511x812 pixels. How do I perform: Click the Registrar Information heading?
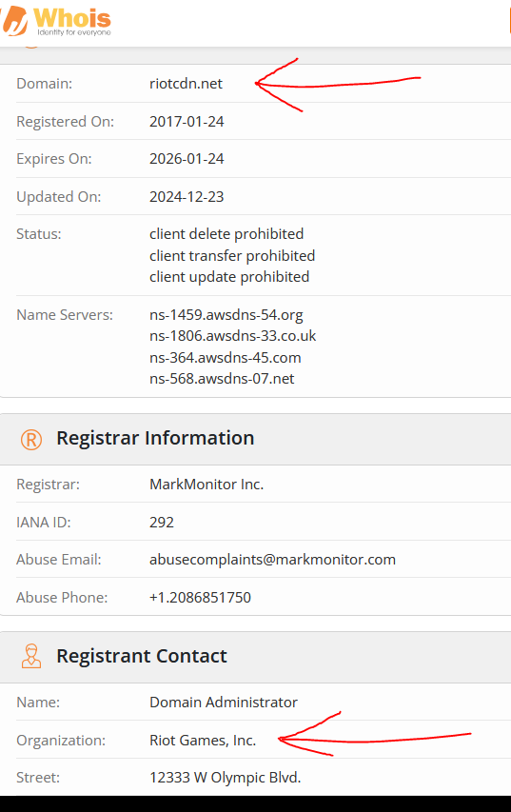[x=155, y=438]
